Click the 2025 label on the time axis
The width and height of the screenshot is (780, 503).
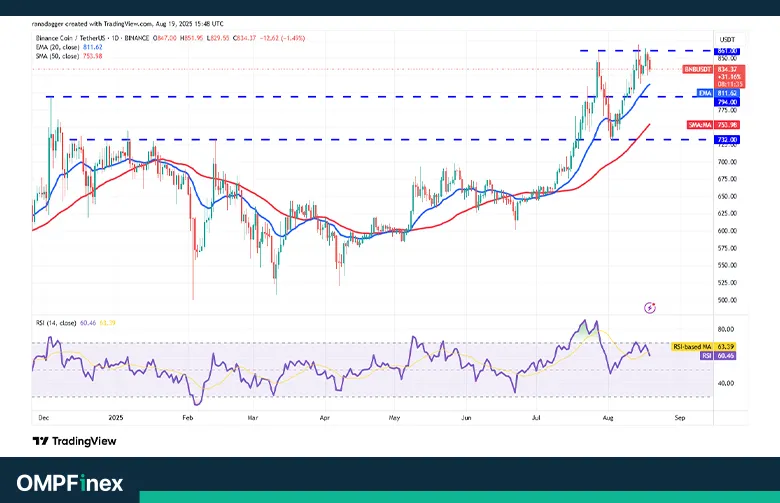115,417
